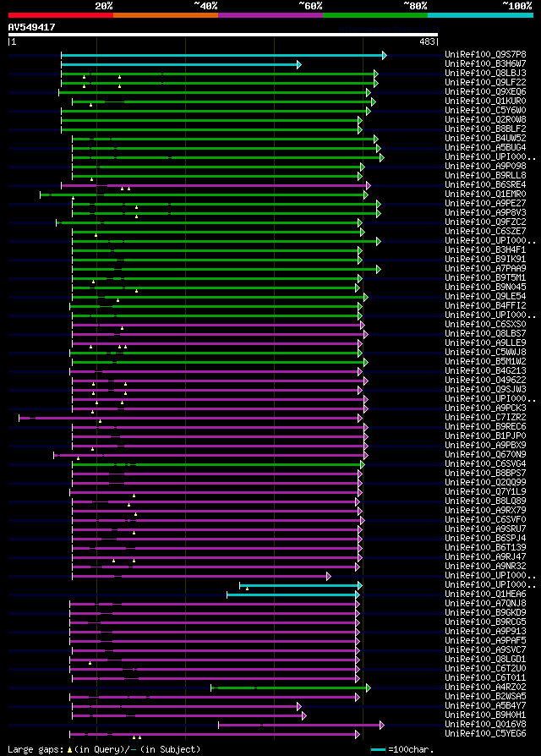
Task: Open the UniRef100_A7QNJ8 entry
Action: [485, 603]
